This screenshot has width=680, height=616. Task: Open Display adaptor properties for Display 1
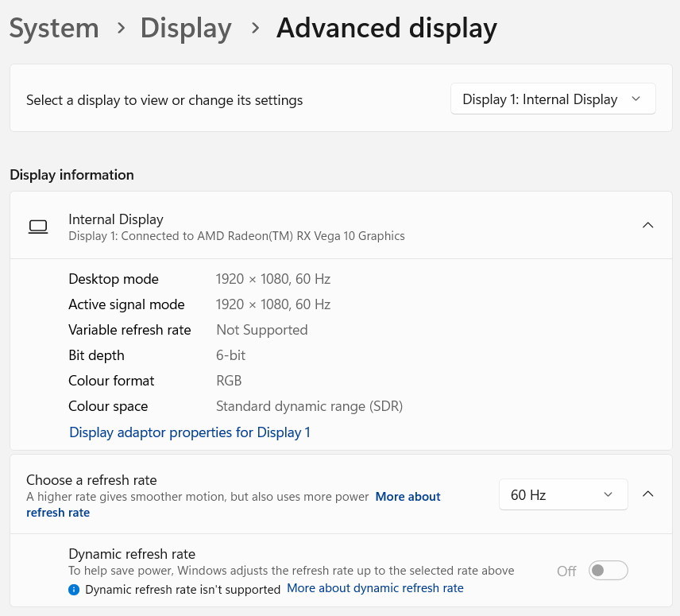(x=189, y=432)
